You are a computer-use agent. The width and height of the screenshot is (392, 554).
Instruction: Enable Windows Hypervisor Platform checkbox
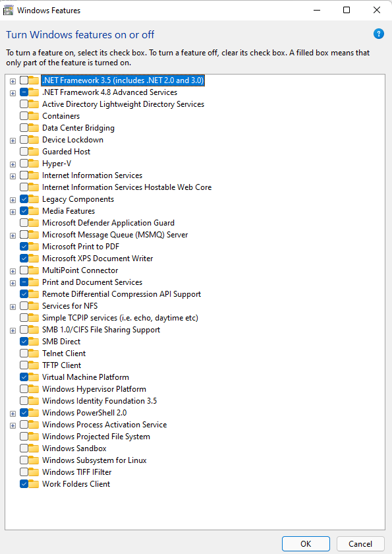click(24, 389)
